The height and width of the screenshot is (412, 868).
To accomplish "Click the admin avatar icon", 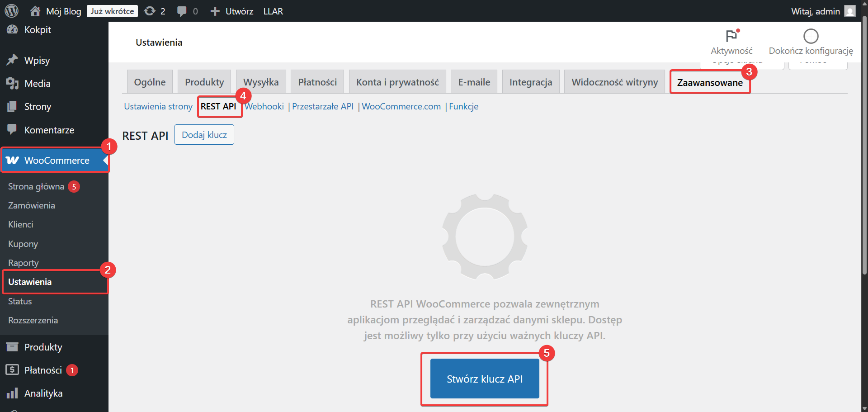I will [x=850, y=11].
